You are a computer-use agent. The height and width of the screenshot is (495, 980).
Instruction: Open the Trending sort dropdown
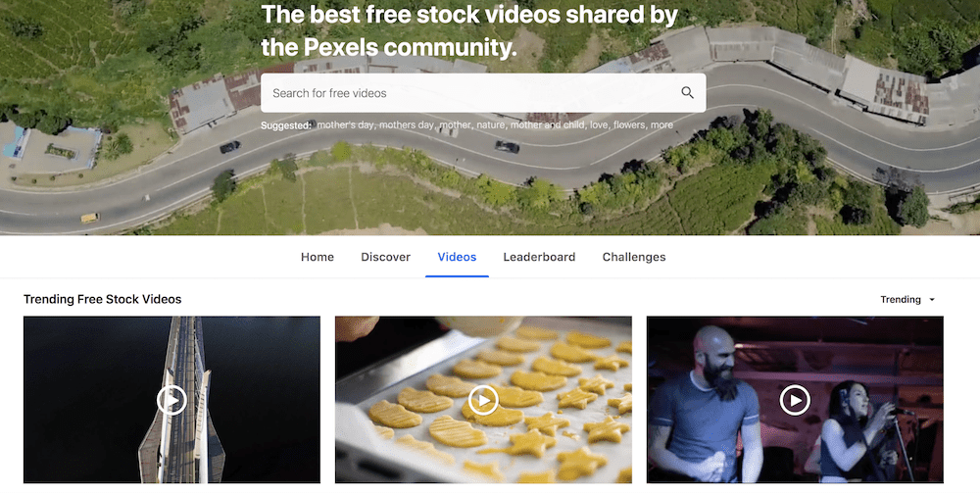point(907,299)
